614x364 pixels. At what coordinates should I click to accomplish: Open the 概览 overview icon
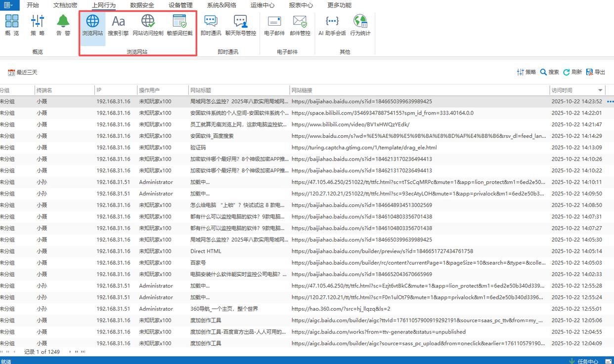point(12,25)
